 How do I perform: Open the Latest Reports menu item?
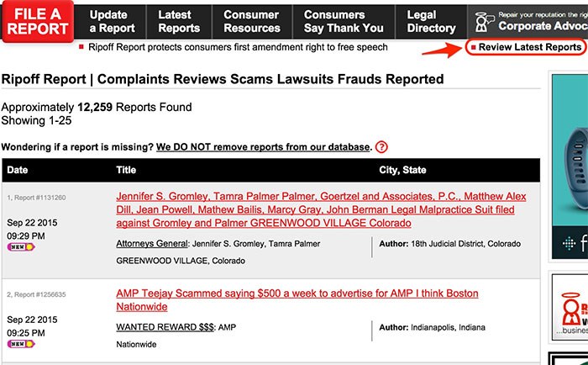(x=179, y=21)
